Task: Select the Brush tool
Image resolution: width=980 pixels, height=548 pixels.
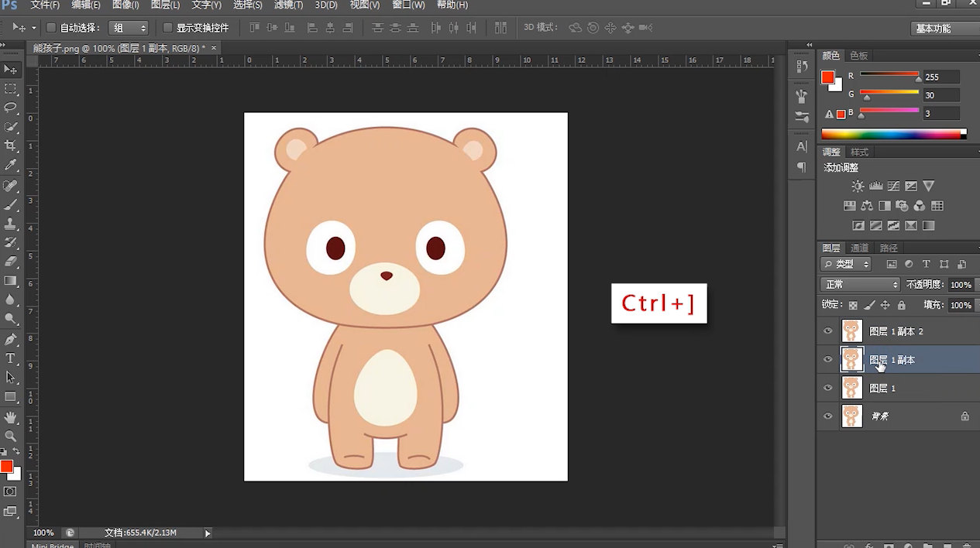Action: point(11,205)
